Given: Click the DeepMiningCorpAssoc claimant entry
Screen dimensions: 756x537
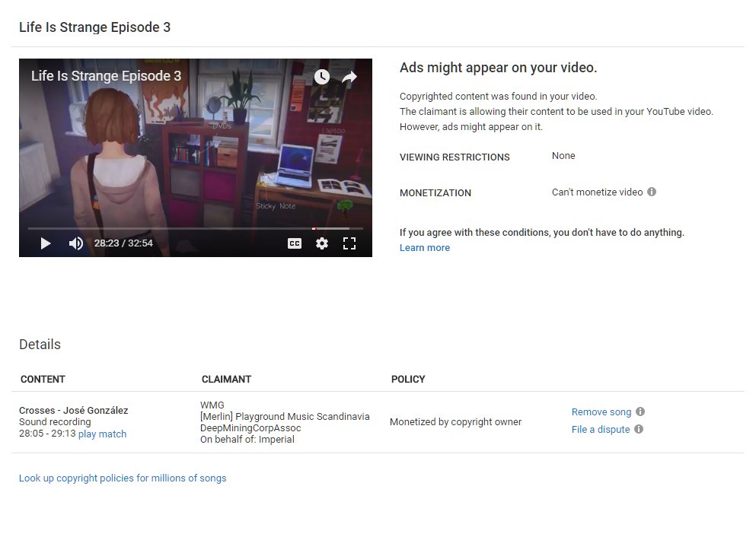Looking at the screenshot, I should coord(250,427).
